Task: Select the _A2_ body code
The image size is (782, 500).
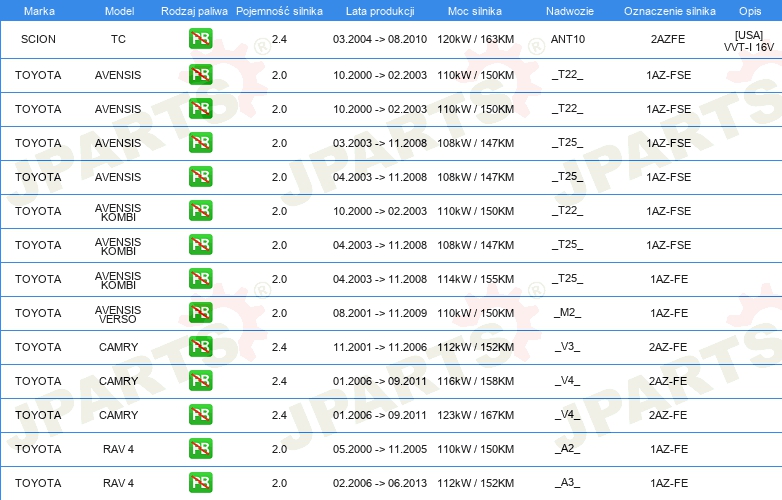Action: pos(568,448)
